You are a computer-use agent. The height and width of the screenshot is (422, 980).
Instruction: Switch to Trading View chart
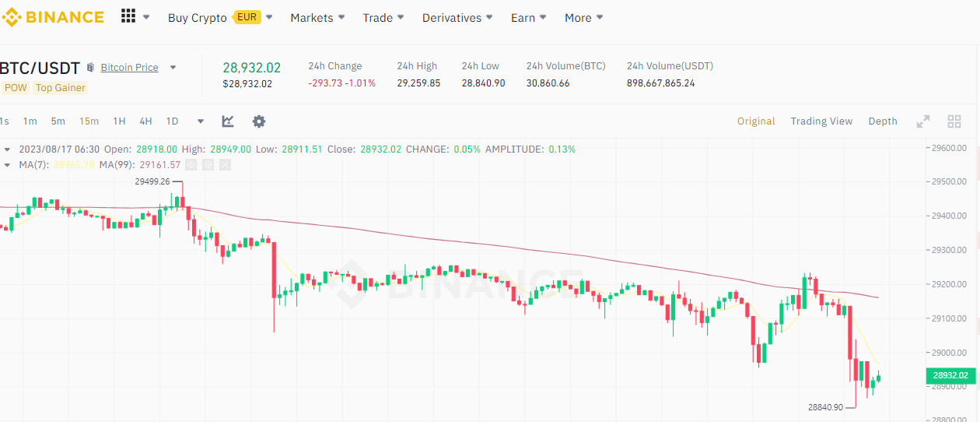point(821,121)
